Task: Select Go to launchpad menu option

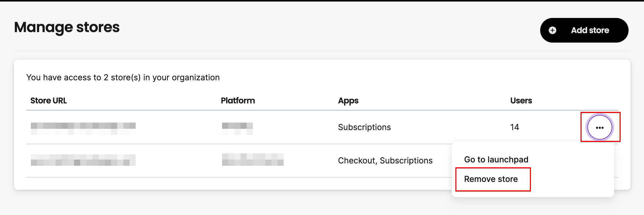Action: (x=496, y=160)
